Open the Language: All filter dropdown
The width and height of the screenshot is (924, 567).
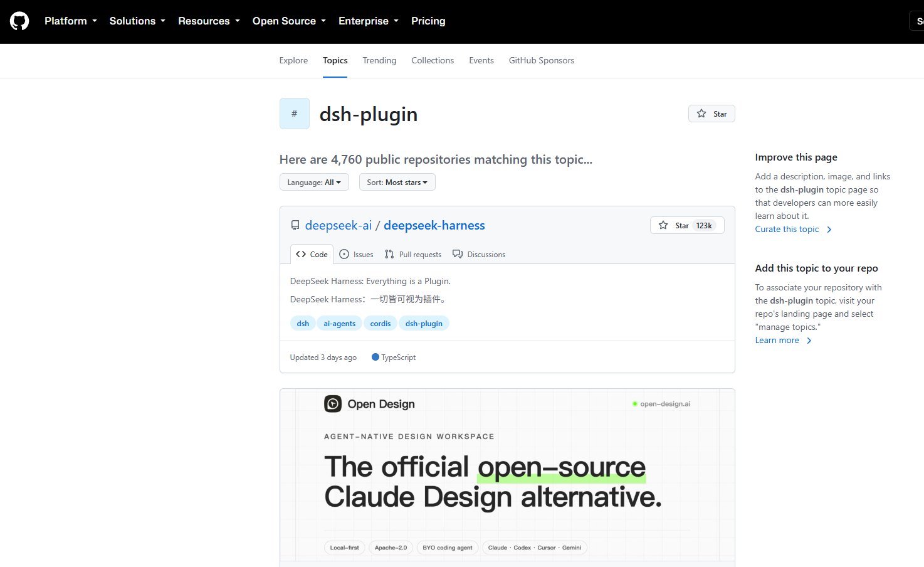pos(314,182)
